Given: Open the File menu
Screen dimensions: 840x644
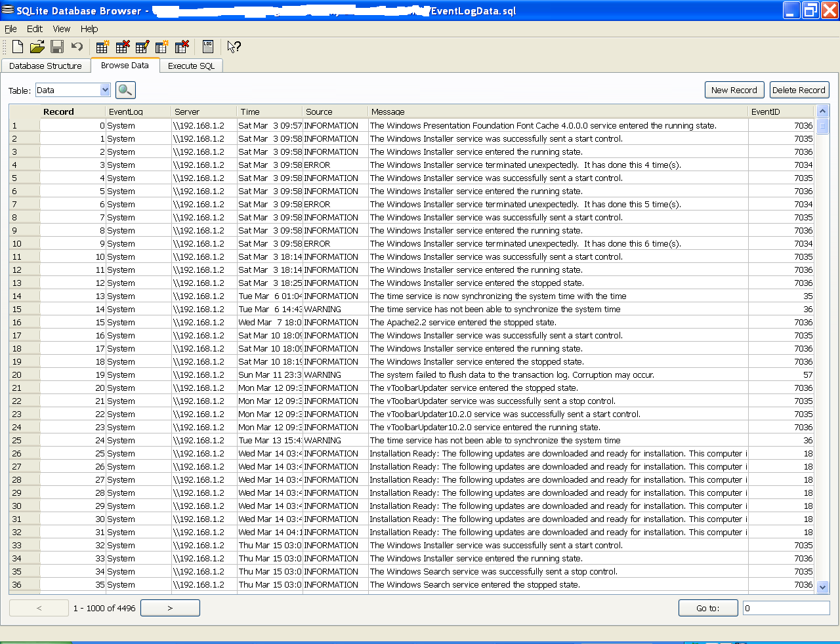Looking at the screenshot, I should (x=10, y=29).
